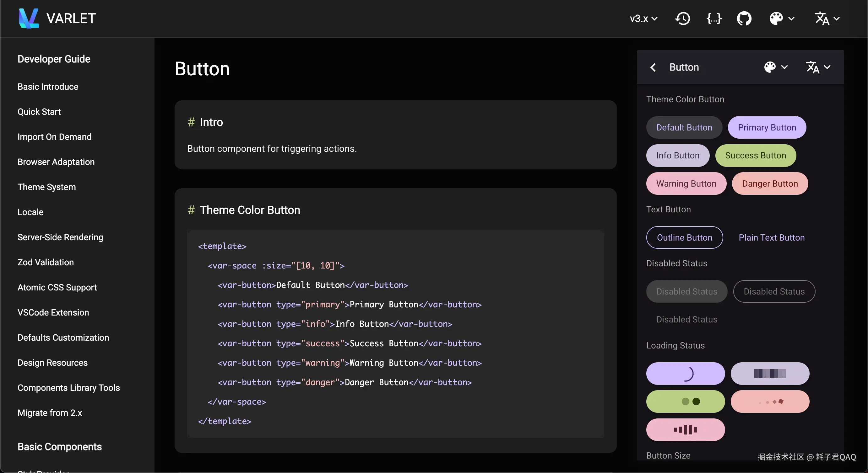
Task: Click the back arrow in preview panel
Action: 653,67
